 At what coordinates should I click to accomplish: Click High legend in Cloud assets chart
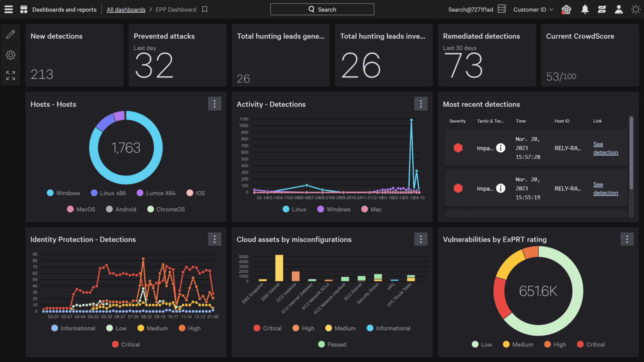point(303,328)
